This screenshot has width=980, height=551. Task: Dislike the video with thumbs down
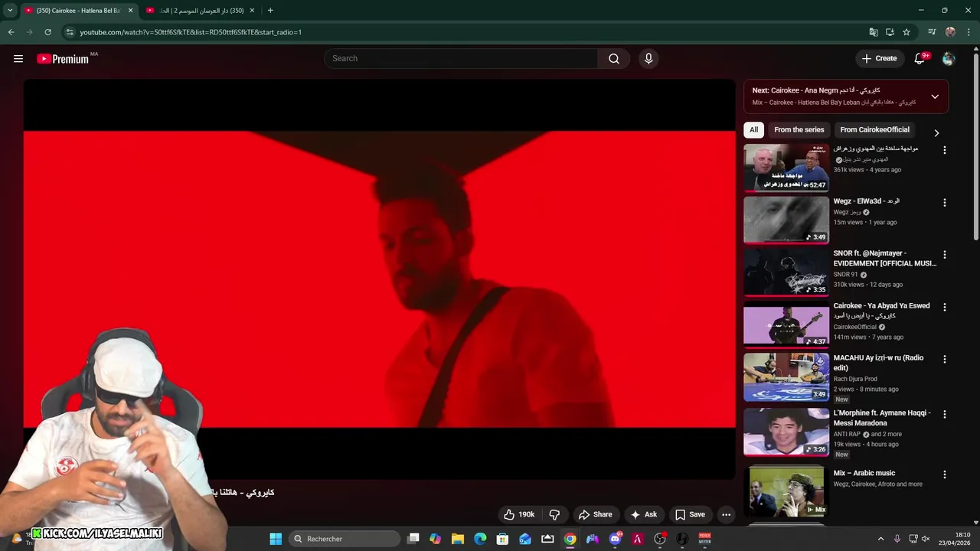(x=555, y=514)
